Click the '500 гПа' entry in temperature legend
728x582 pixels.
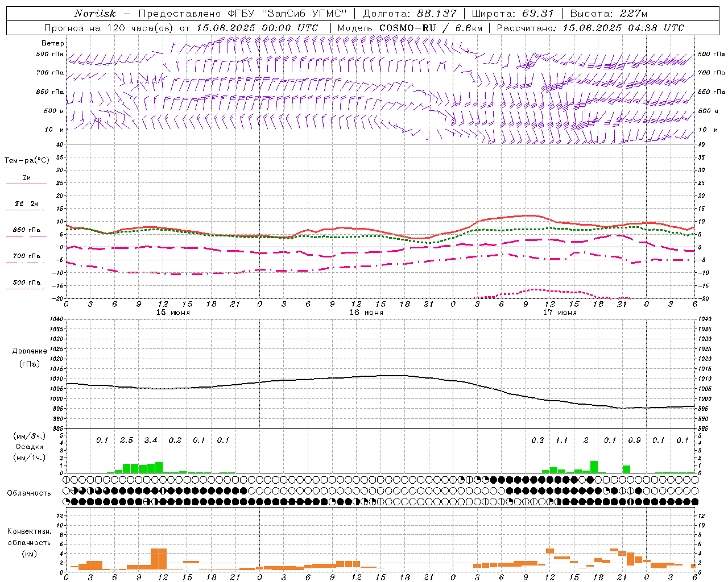coord(27,282)
